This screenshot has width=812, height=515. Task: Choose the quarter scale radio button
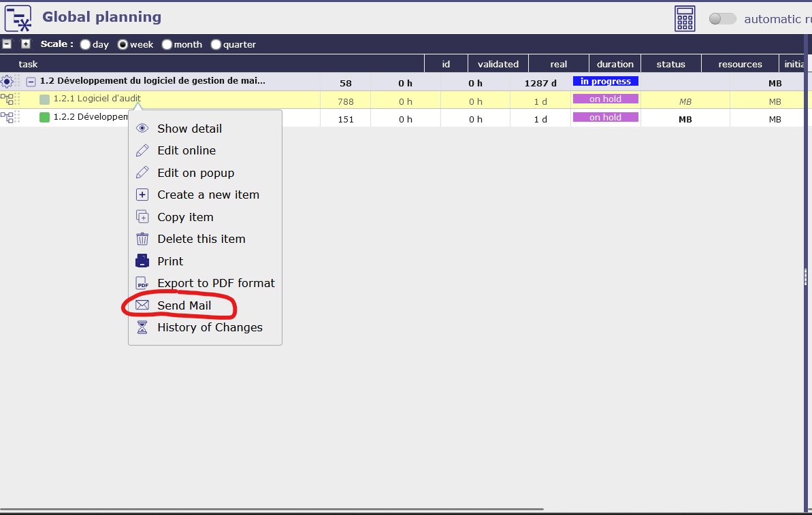tap(216, 45)
